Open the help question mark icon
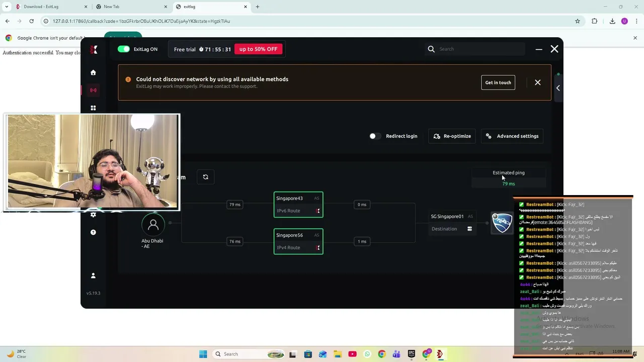This screenshot has height=362, width=644. 93,232
